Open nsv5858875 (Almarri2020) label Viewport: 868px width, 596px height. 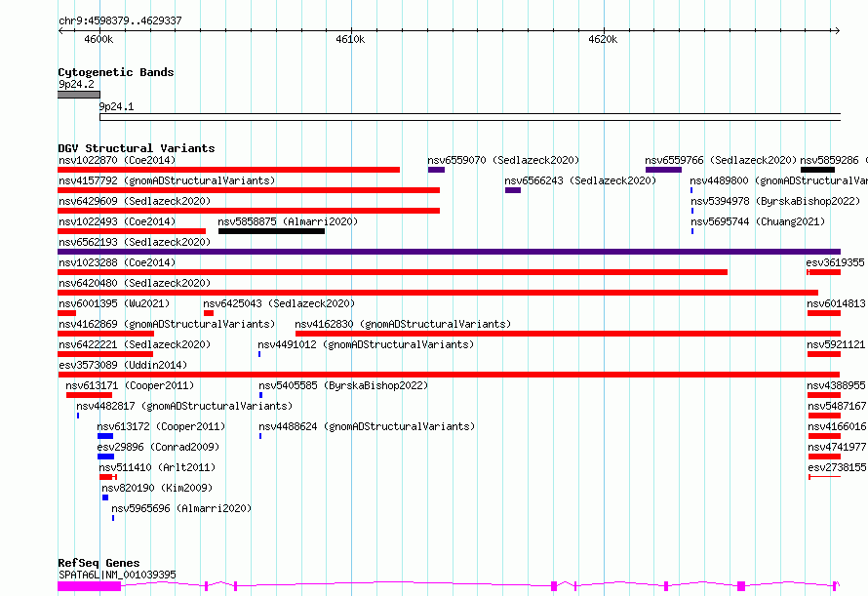pos(288,221)
